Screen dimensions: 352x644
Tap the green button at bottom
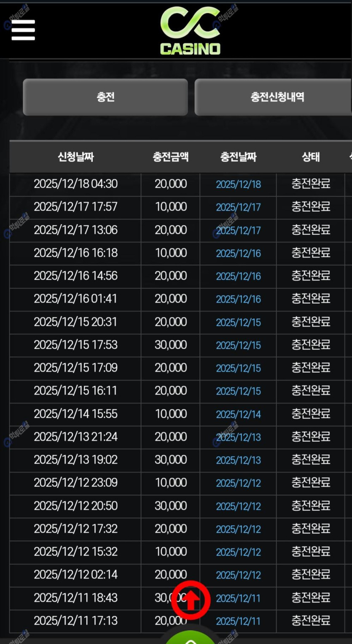pos(191,638)
